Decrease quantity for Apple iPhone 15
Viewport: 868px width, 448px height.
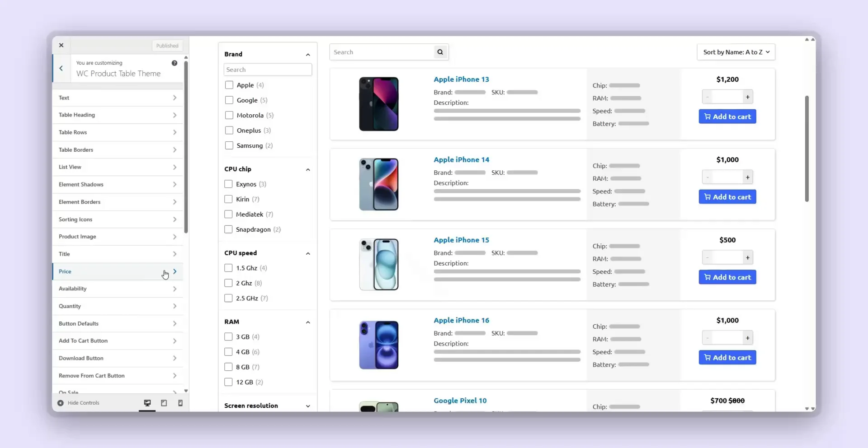[708, 257]
